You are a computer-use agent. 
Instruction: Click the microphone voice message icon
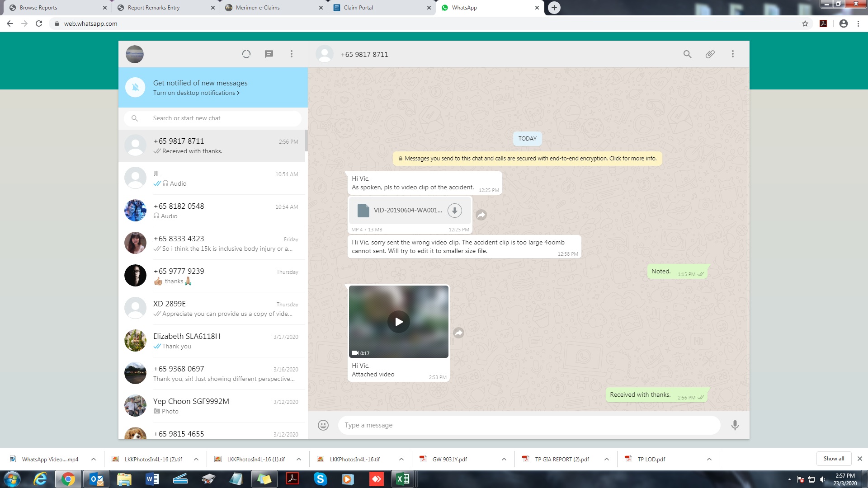pyautogui.click(x=735, y=425)
